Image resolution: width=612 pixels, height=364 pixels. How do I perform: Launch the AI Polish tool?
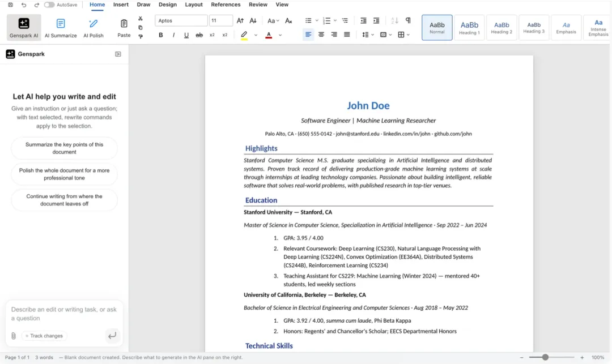(93, 28)
